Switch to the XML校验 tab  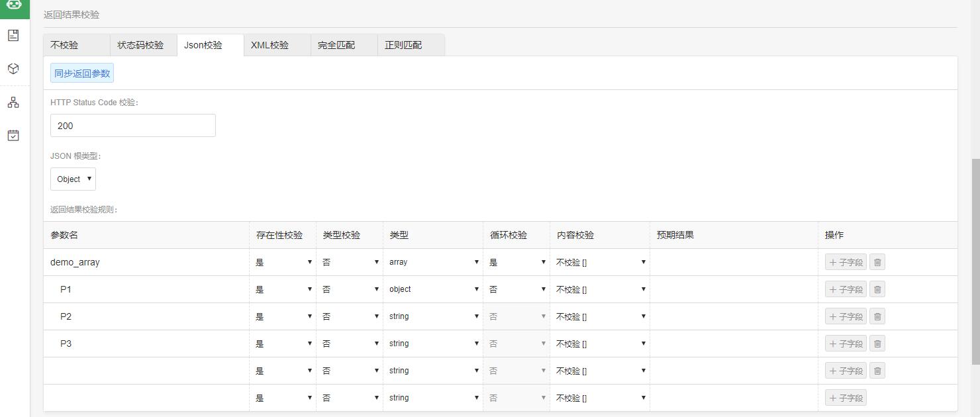[270, 45]
